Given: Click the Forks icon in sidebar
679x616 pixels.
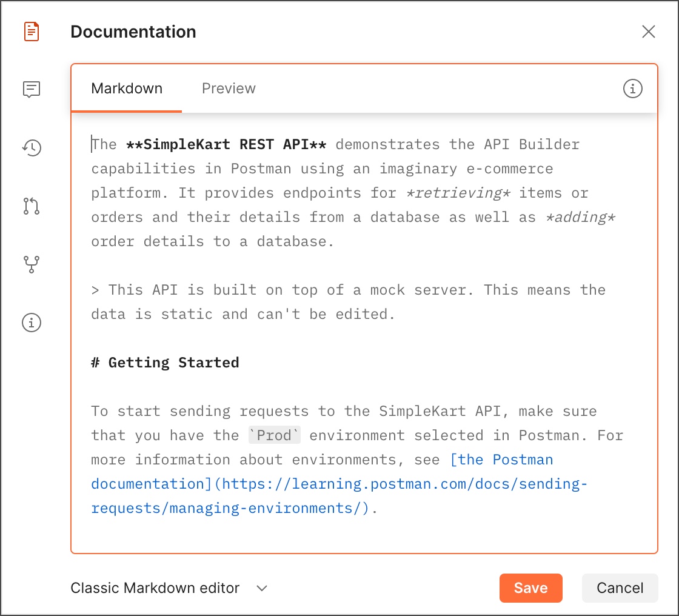Looking at the screenshot, I should tap(32, 264).
